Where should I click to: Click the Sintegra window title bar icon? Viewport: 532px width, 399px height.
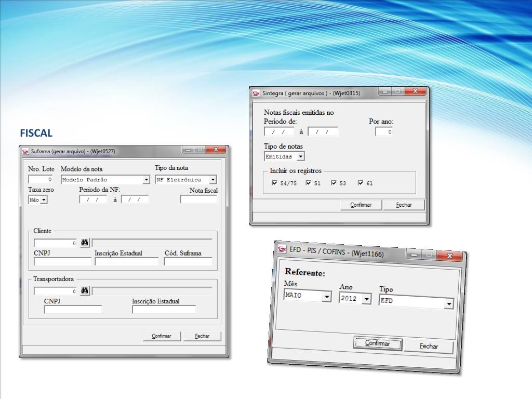tap(256, 93)
